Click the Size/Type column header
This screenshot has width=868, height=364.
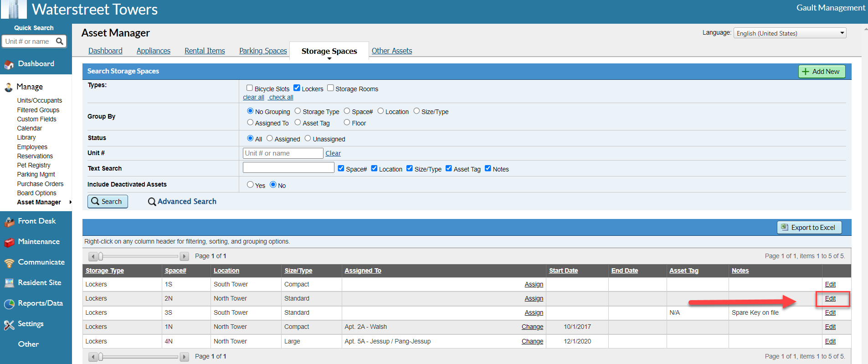tap(298, 270)
